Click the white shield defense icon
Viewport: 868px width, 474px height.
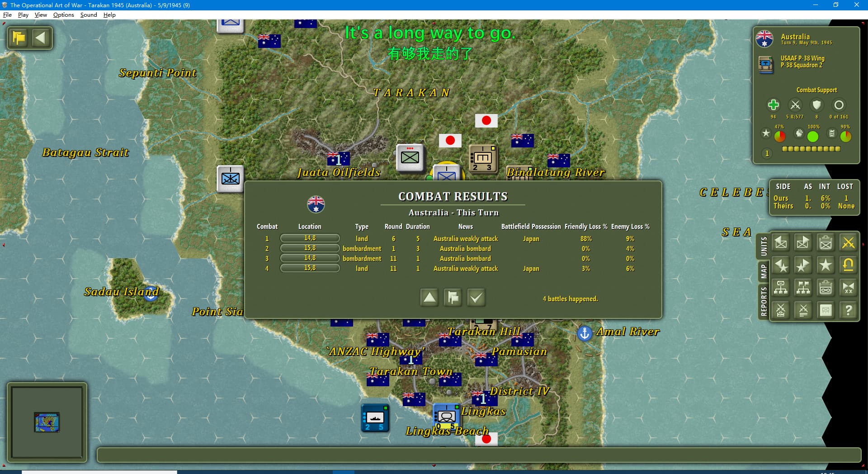pyautogui.click(x=816, y=105)
